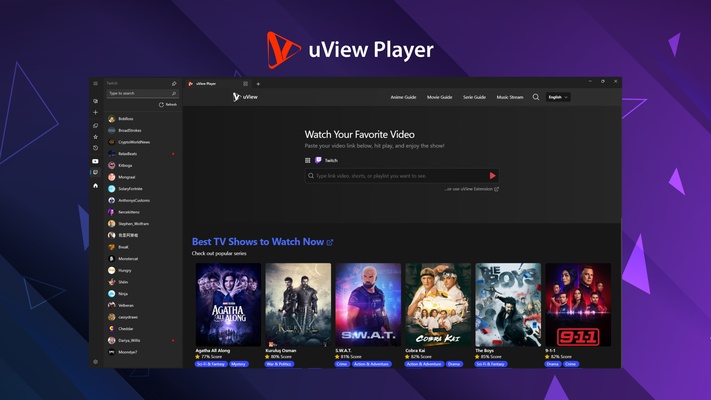This screenshot has width=711, height=400.
Task: Click the Crime tag under 9-1-1
Action: pos(570,364)
